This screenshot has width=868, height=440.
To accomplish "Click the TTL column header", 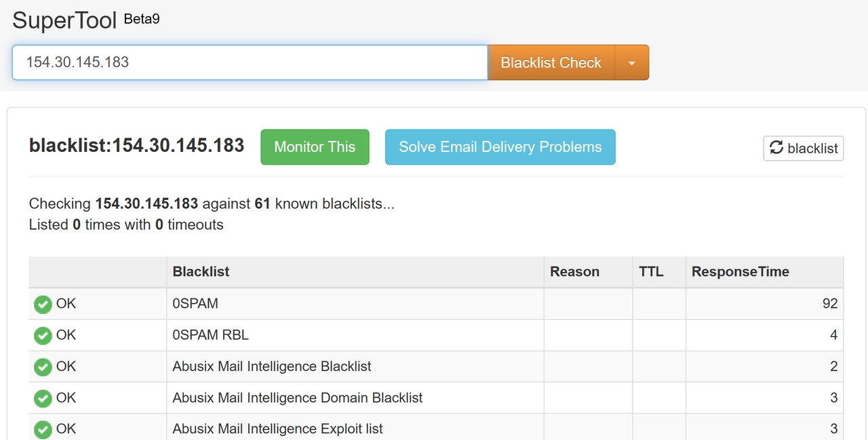I will click(651, 271).
